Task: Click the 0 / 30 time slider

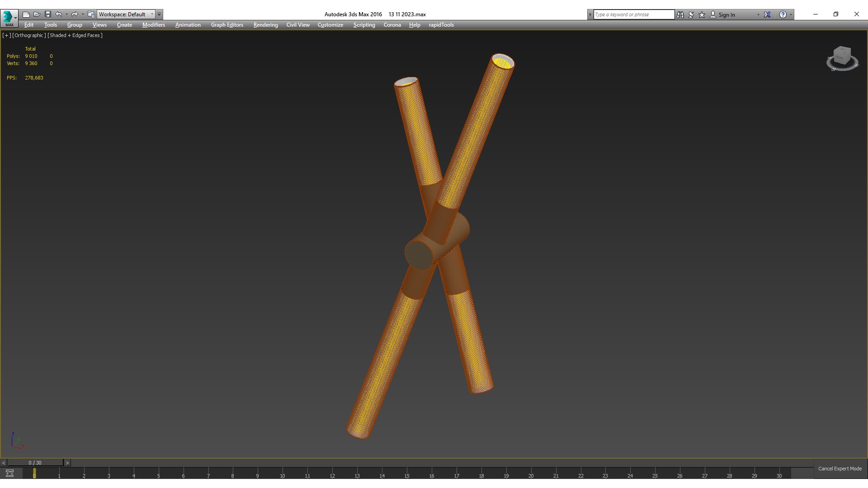Action: pyautogui.click(x=35, y=463)
